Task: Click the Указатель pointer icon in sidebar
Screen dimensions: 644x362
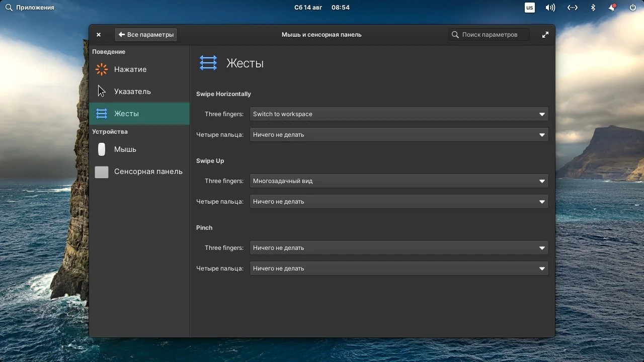Action: [101, 91]
